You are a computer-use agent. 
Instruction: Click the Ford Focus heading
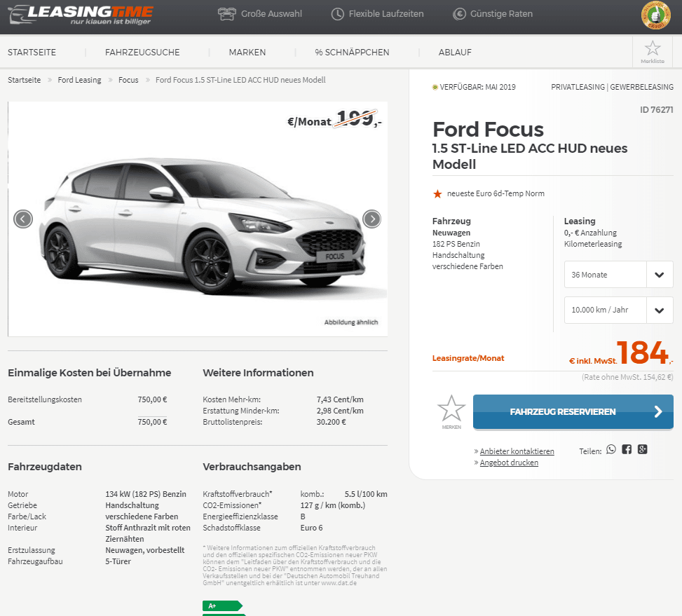(x=488, y=130)
